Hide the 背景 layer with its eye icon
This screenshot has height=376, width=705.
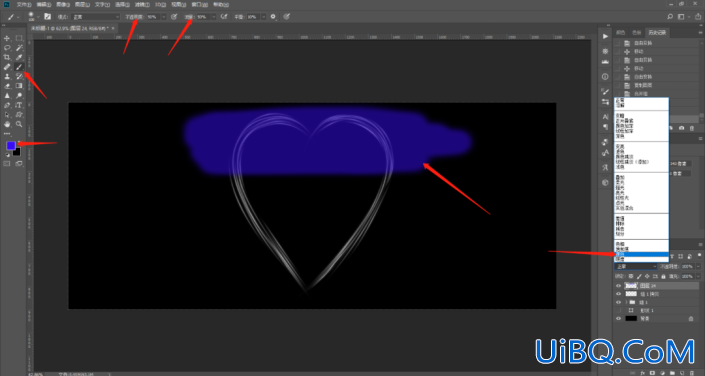(618, 318)
